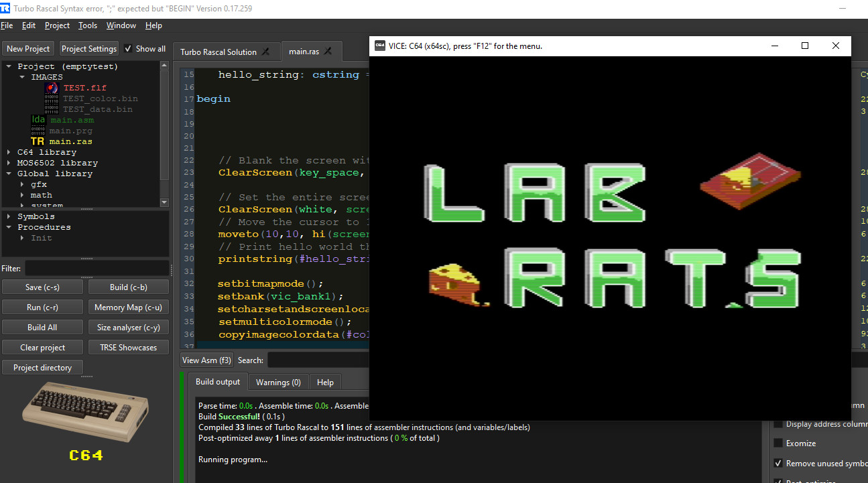Click Build (c-b) button
The image size is (868, 483).
[128, 287]
